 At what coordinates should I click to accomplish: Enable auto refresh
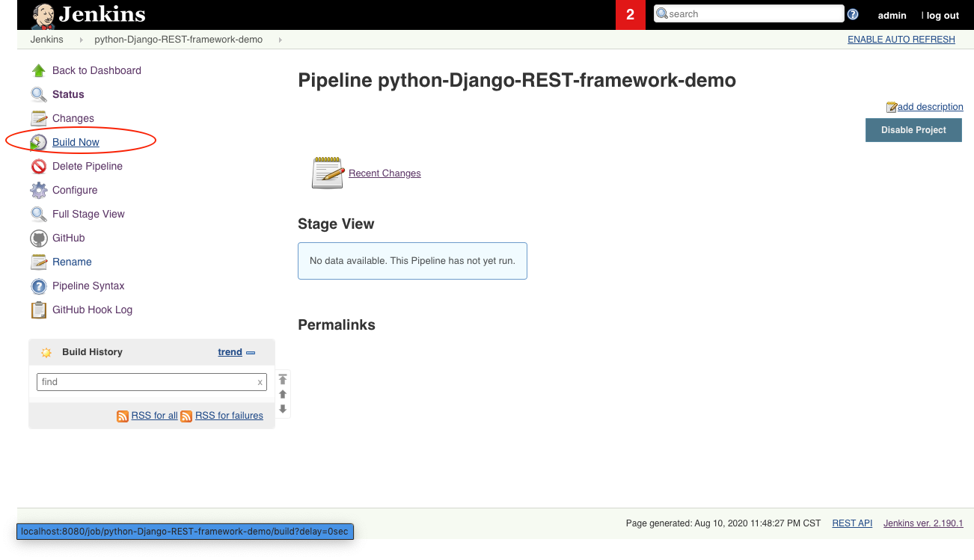(901, 39)
